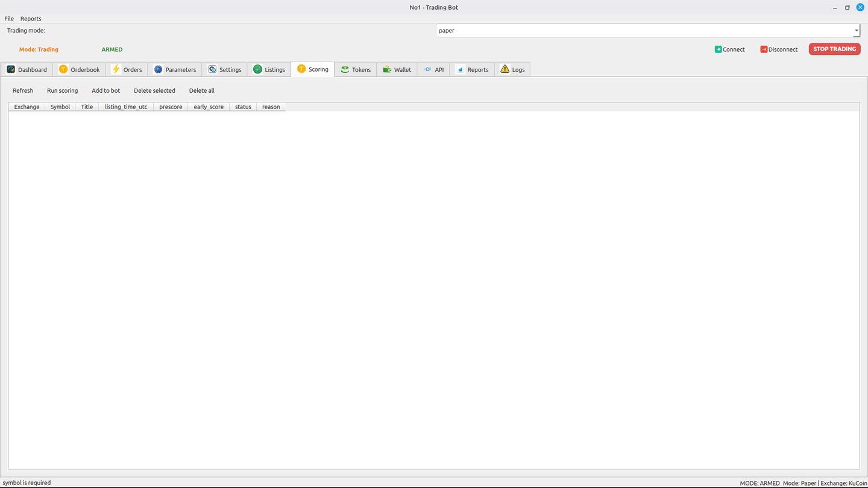Click the Parameters globe icon
Screen dimensions: 868x488
click(159, 69)
